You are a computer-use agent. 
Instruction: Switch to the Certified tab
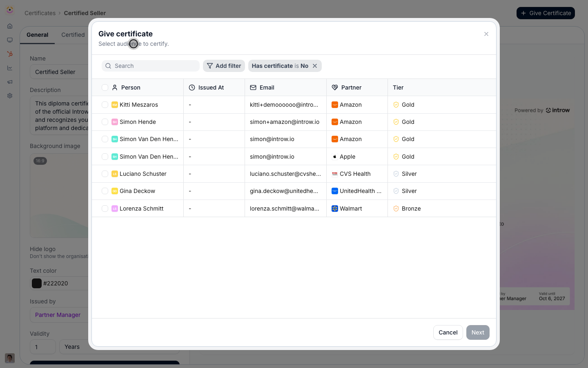[x=73, y=35]
